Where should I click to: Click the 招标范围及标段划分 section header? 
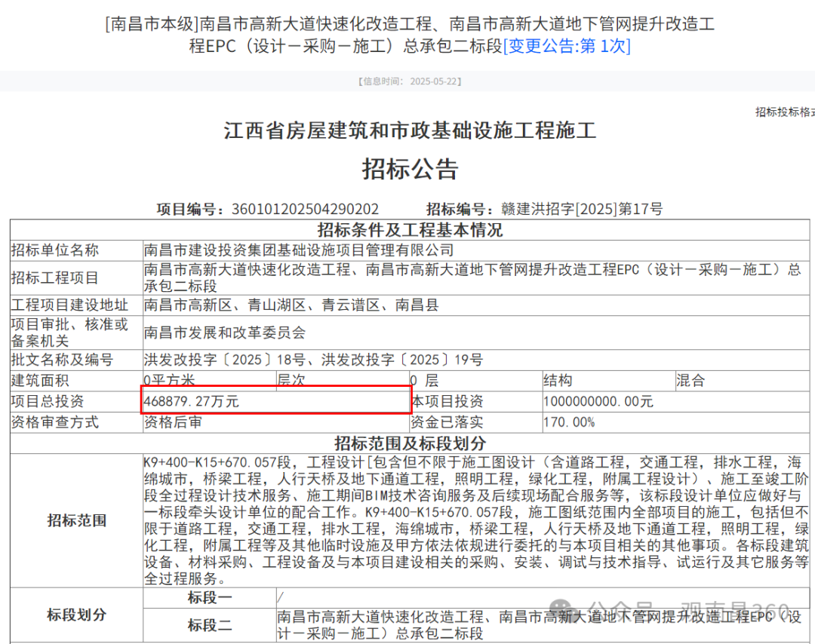click(x=410, y=443)
